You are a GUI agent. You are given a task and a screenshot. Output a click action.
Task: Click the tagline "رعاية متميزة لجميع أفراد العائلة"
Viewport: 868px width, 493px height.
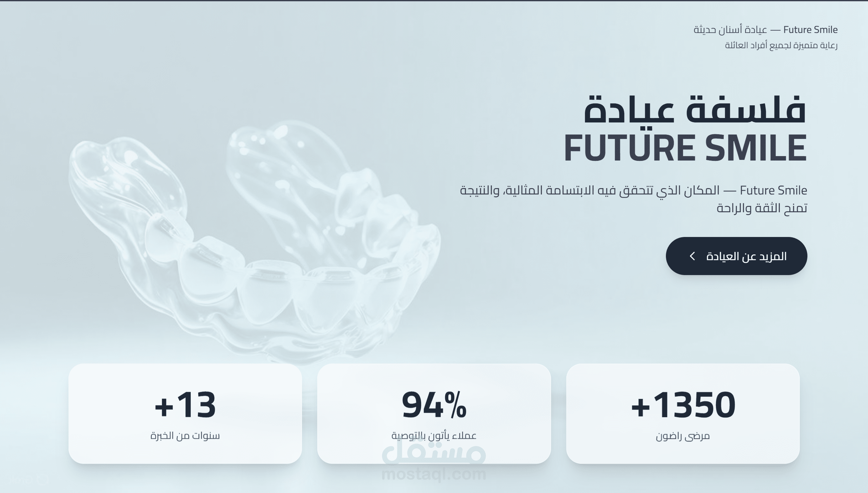[781, 45]
